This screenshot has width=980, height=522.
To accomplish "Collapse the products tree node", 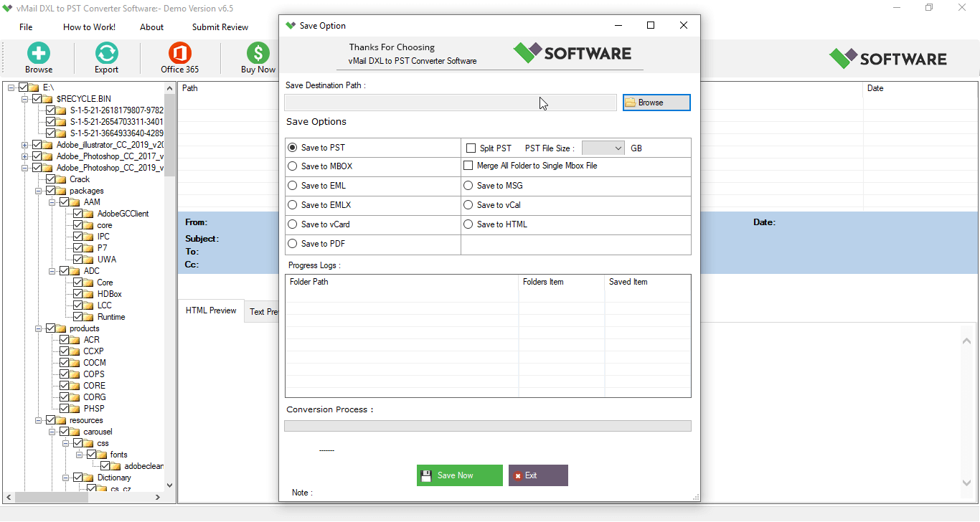I will coord(39,328).
